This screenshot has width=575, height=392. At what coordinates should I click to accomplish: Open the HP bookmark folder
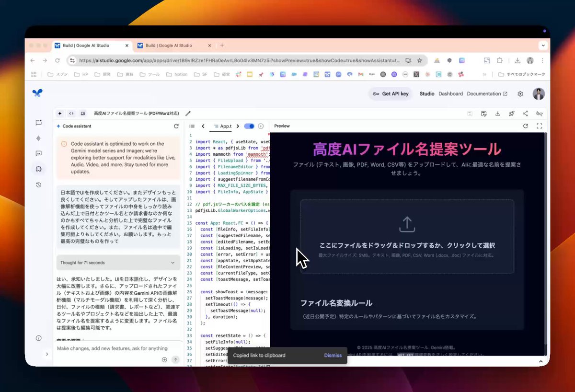tap(81, 74)
